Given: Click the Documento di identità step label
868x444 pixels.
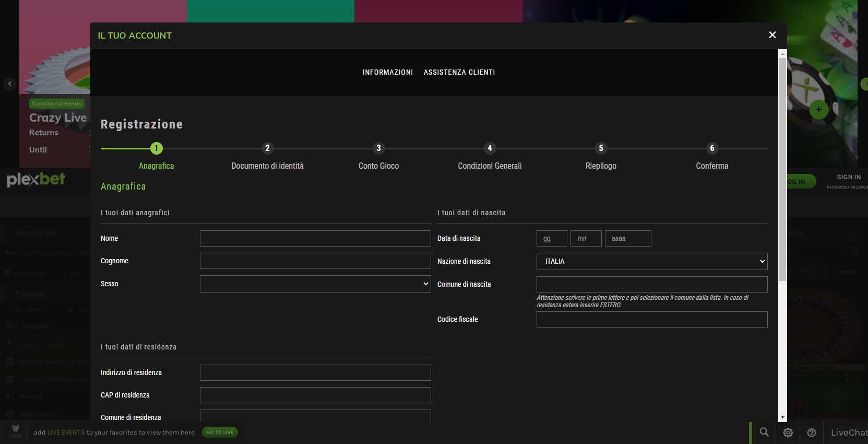Looking at the screenshot, I should click(x=267, y=166).
